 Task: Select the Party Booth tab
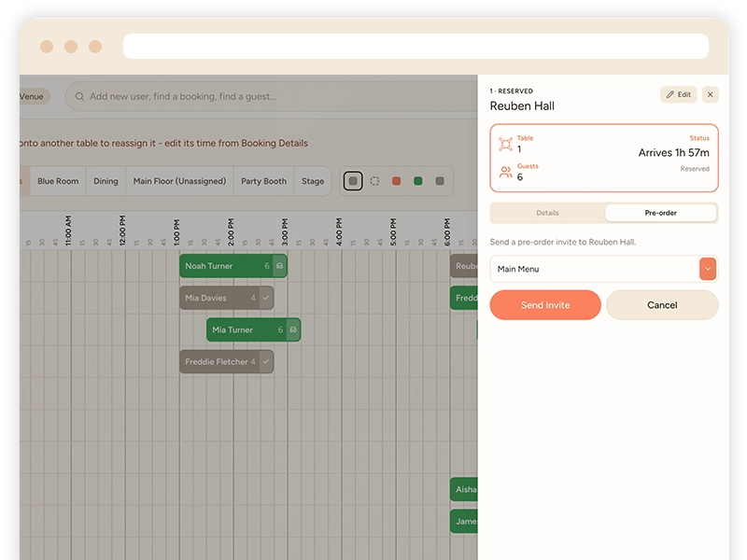263,181
